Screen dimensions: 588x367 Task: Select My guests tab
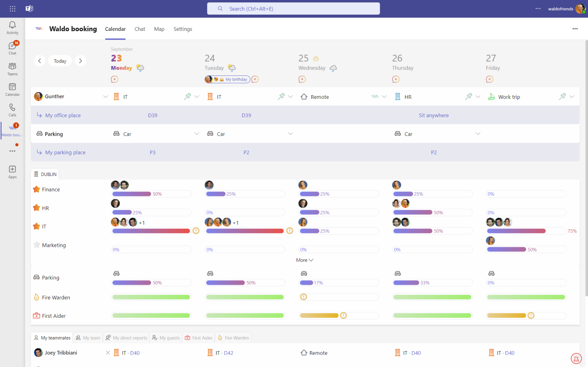click(166, 338)
